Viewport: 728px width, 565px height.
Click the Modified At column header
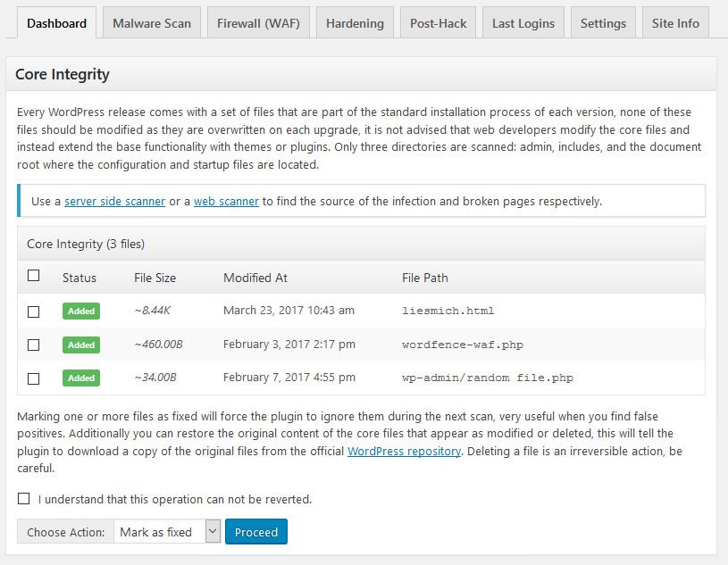pyautogui.click(x=255, y=278)
